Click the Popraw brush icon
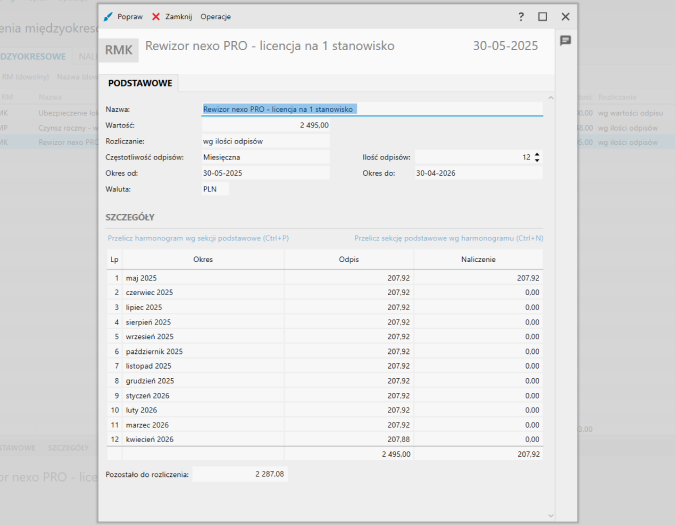This screenshot has height=525, width=675. point(108,17)
